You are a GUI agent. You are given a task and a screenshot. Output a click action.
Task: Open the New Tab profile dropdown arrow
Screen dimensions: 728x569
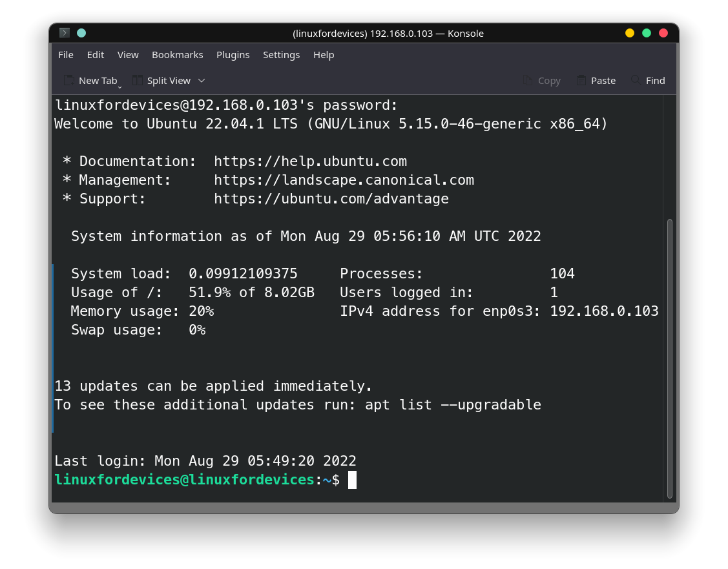119,84
